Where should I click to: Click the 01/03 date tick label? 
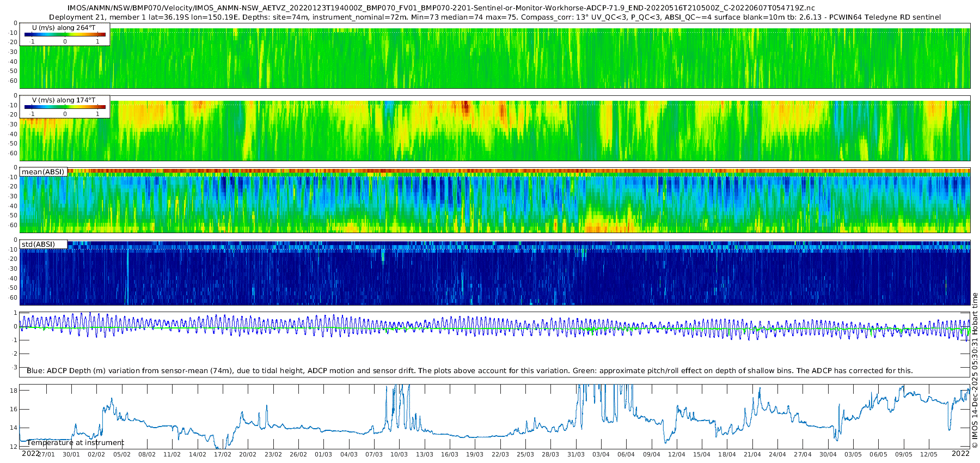323,454
